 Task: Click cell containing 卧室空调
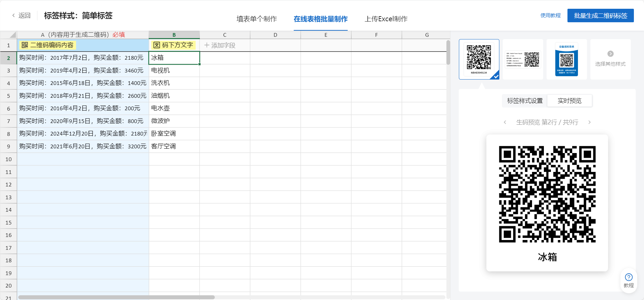pos(174,134)
